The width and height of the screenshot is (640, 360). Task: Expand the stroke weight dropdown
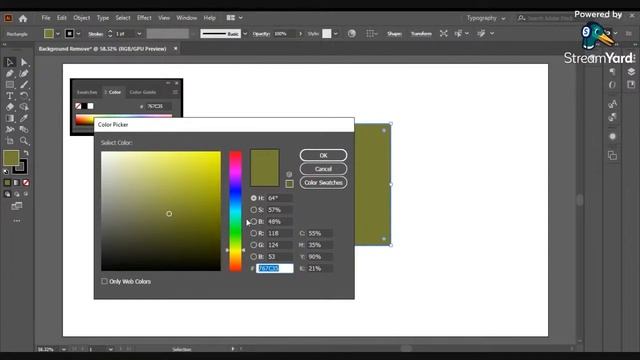pyautogui.click(x=139, y=34)
